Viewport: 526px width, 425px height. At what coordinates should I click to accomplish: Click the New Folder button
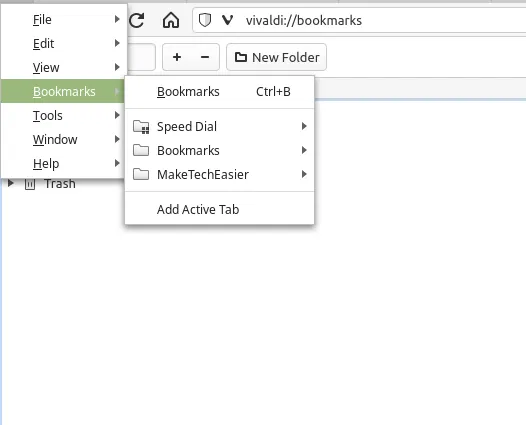pyautogui.click(x=276, y=57)
